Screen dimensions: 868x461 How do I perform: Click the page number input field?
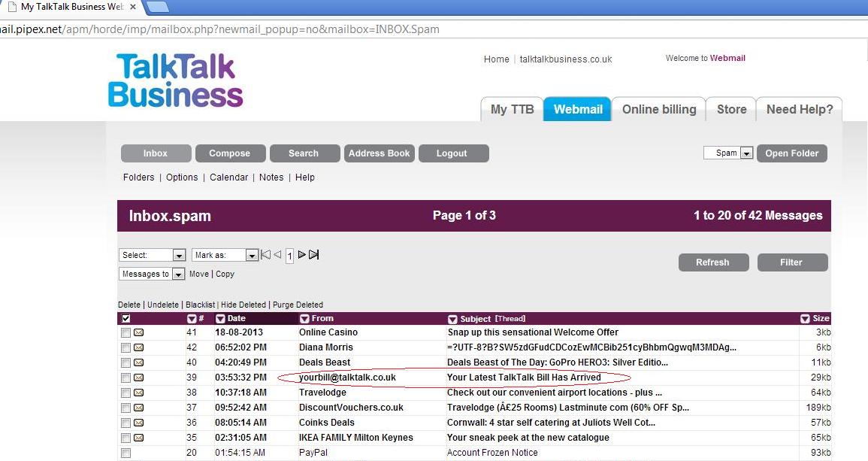(289, 256)
